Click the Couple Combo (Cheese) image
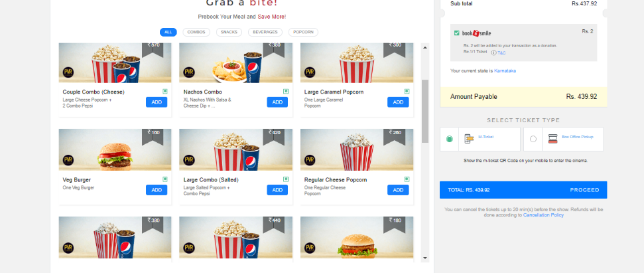The height and width of the screenshot is (273, 644). (115, 63)
